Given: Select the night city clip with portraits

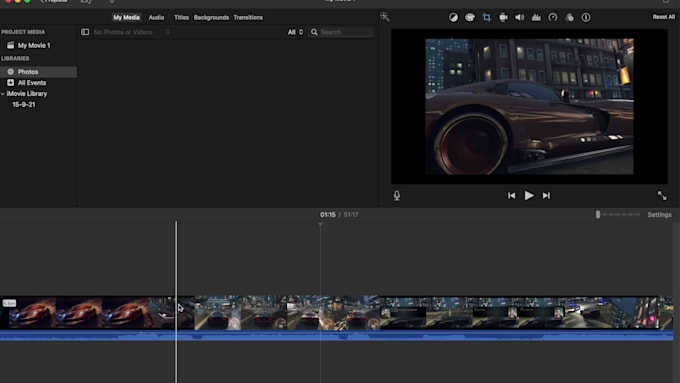Looking at the screenshot, I should point(473,312).
